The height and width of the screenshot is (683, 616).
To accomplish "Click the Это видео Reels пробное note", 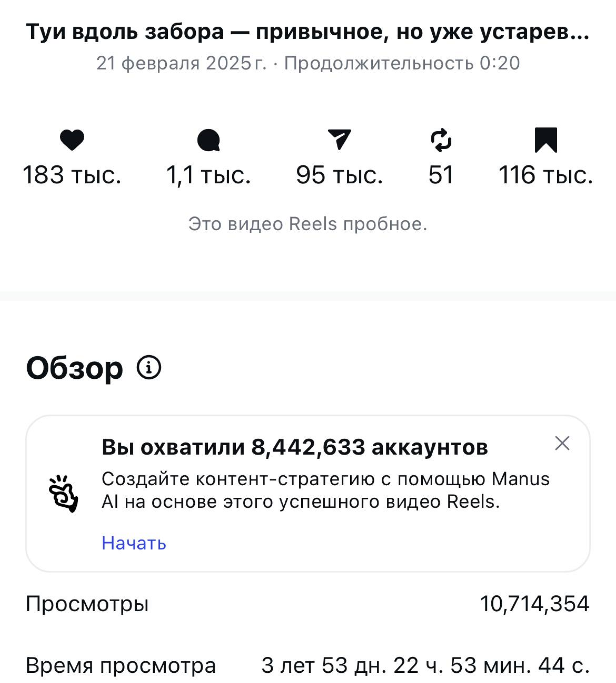I will tap(308, 224).
